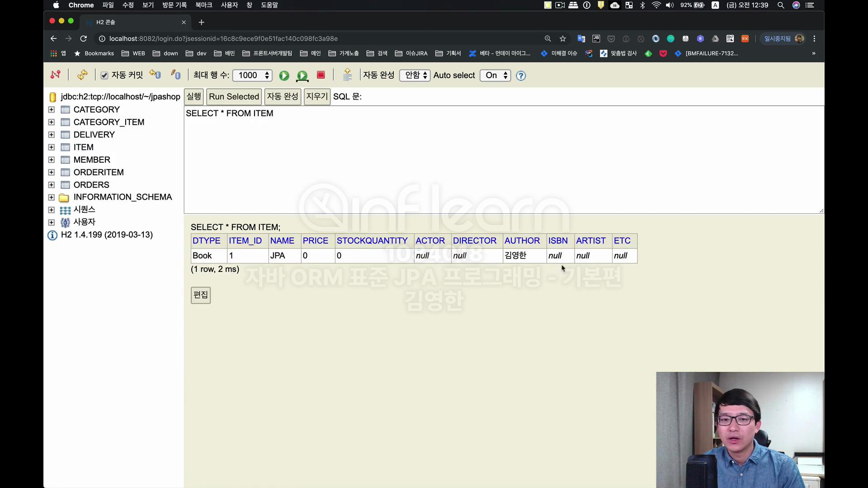
Task: Click the red Stop icon
Action: pos(321,75)
